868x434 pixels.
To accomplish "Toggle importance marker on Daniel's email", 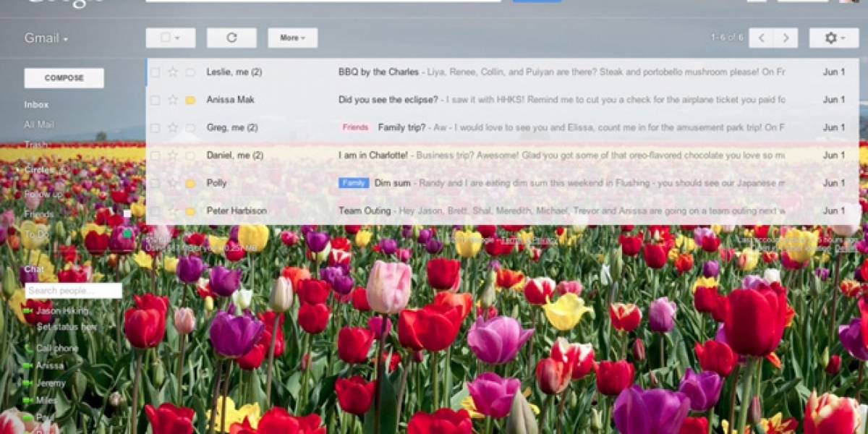I will coord(190,156).
